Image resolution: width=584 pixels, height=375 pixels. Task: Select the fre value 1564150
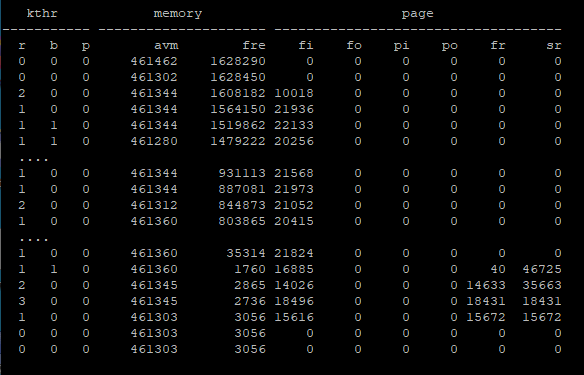(x=238, y=109)
